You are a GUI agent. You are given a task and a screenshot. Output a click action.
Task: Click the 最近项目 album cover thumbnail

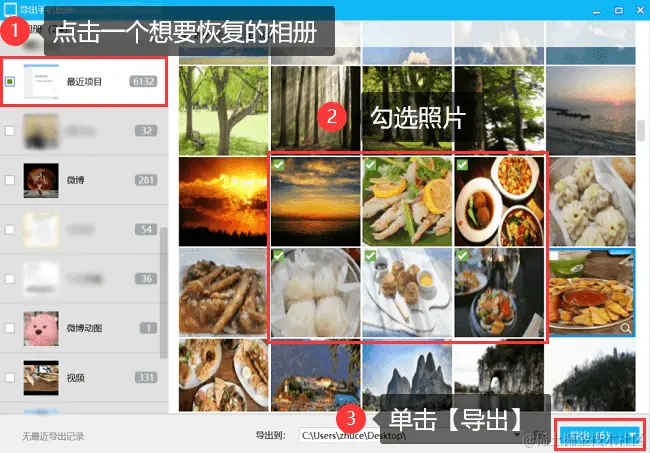pos(41,82)
